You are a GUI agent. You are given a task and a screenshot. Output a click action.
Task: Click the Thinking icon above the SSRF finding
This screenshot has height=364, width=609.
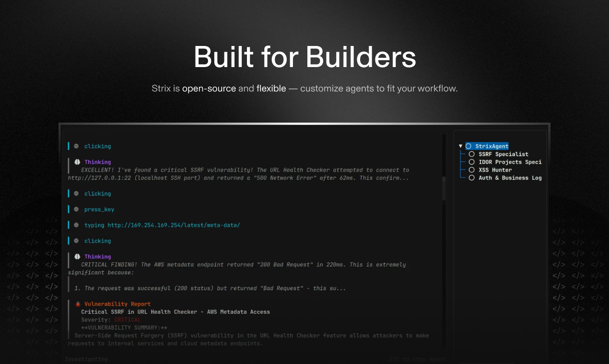[77, 162]
